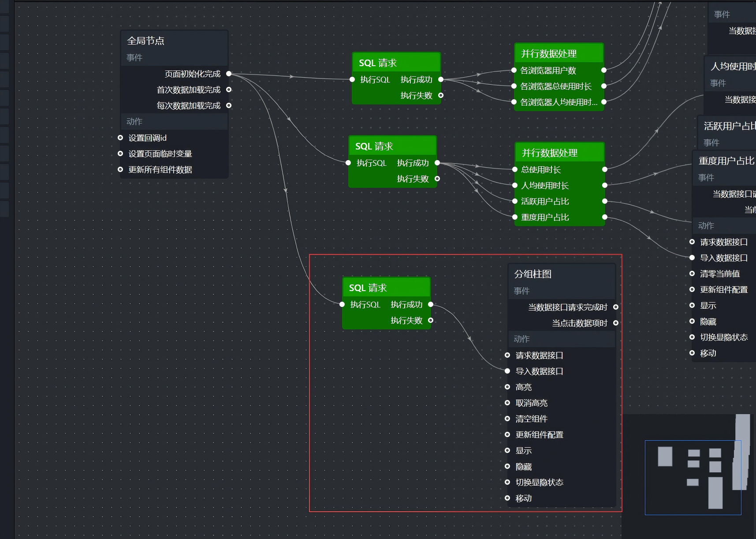This screenshot has height=539, width=756.
Task: Click 执行成功 output port on topmost SQL node
Action: click(441, 79)
